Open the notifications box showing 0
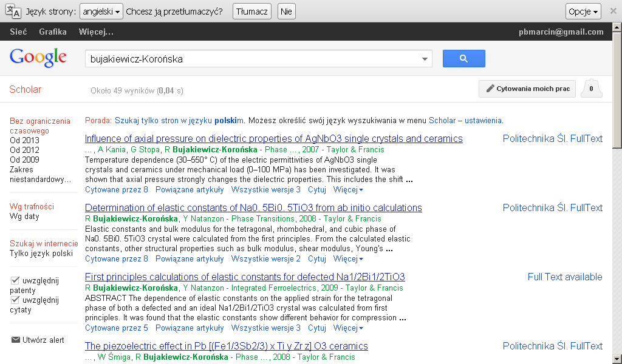Screen dimensions: 622x364 pos(591,89)
